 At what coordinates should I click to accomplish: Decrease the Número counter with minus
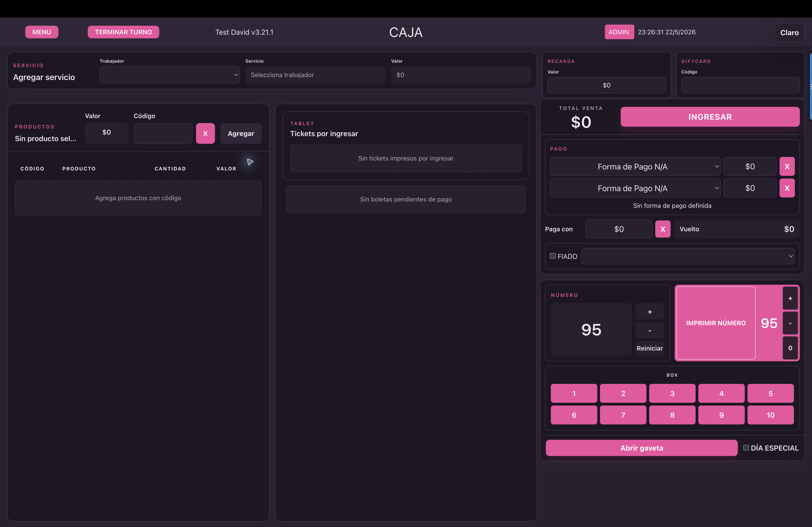point(650,331)
